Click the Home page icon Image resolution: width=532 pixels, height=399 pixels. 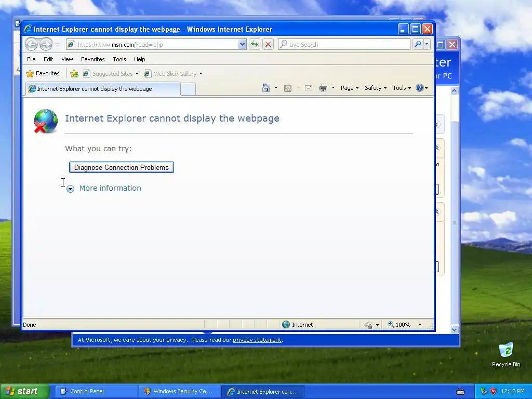click(x=266, y=88)
